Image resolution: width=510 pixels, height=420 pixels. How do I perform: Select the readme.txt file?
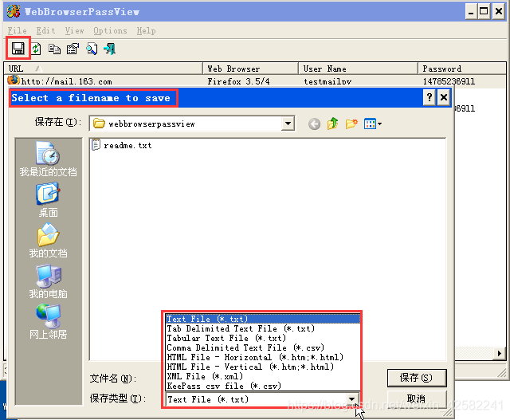(122, 145)
